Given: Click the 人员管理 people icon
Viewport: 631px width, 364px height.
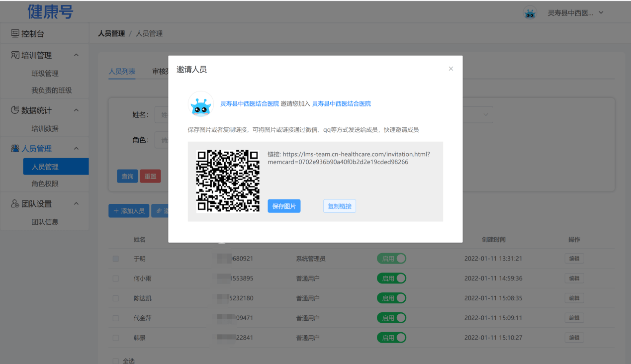Looking at the screenshot, I should click(15, 148).
